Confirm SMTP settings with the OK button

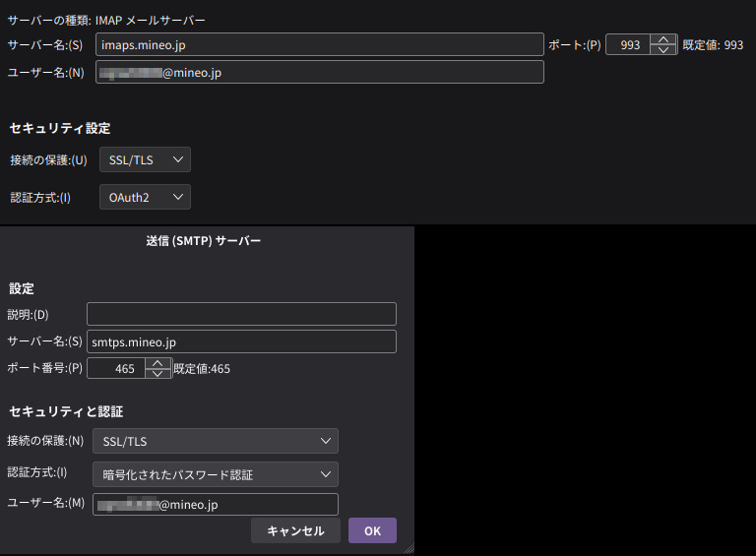pyautogui.click(x=373, y=530)
